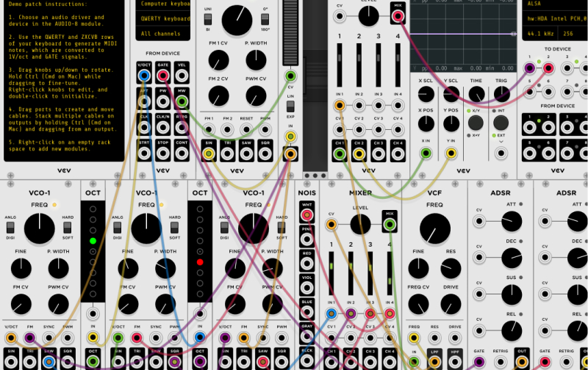Click the LEVEL knob on the bottom MIXER

click(360, 225)
